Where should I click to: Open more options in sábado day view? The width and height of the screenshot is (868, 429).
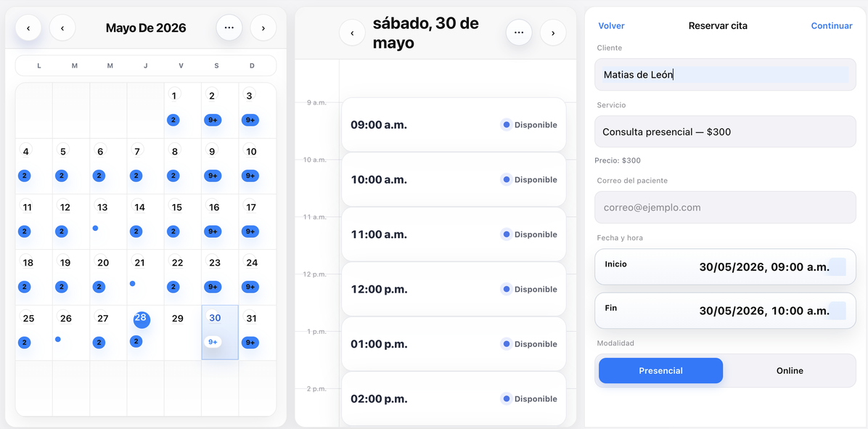pos(519,33)
